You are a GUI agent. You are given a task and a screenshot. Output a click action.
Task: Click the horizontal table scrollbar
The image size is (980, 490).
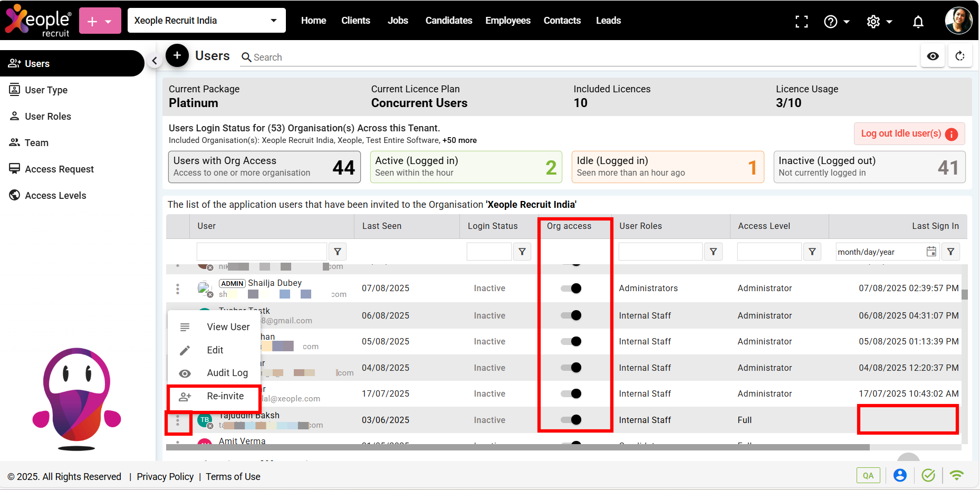[517, 447]
